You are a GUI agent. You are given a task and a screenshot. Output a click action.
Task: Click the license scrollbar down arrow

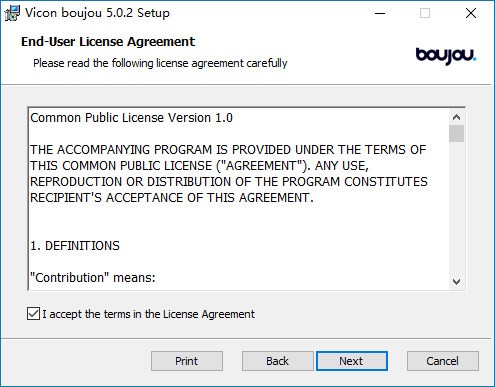click(x=456, y=282)
